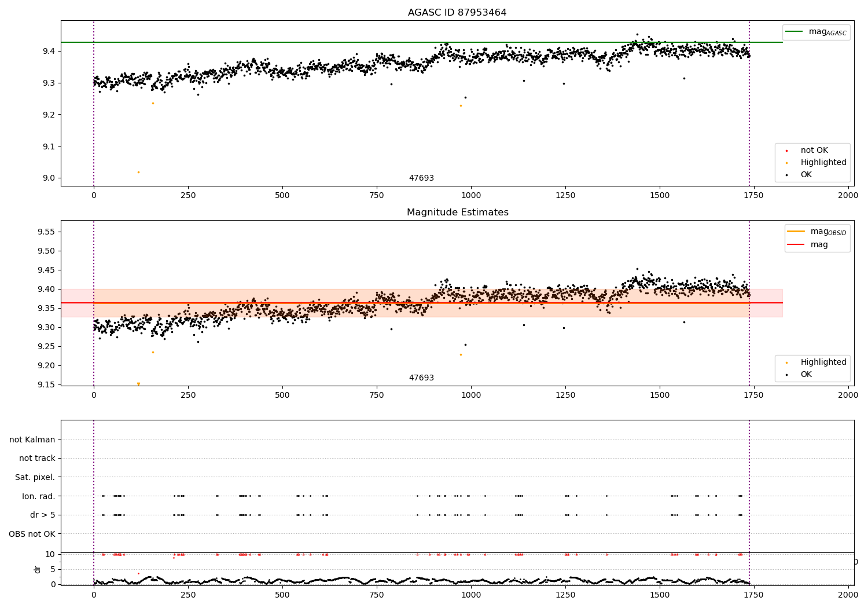The image size is (868, 608).
Task: Click the "9.2" y-axis tick label
Action: point(49,115)
